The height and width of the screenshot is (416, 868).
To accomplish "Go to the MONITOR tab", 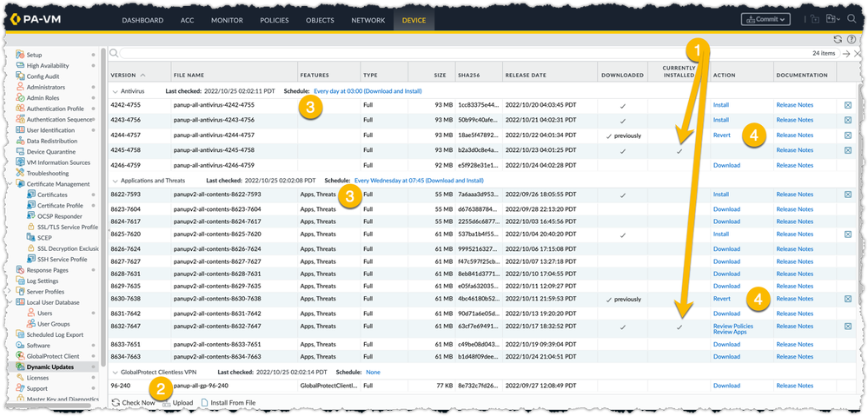I will pyautogui.click(x=227, y=19).
